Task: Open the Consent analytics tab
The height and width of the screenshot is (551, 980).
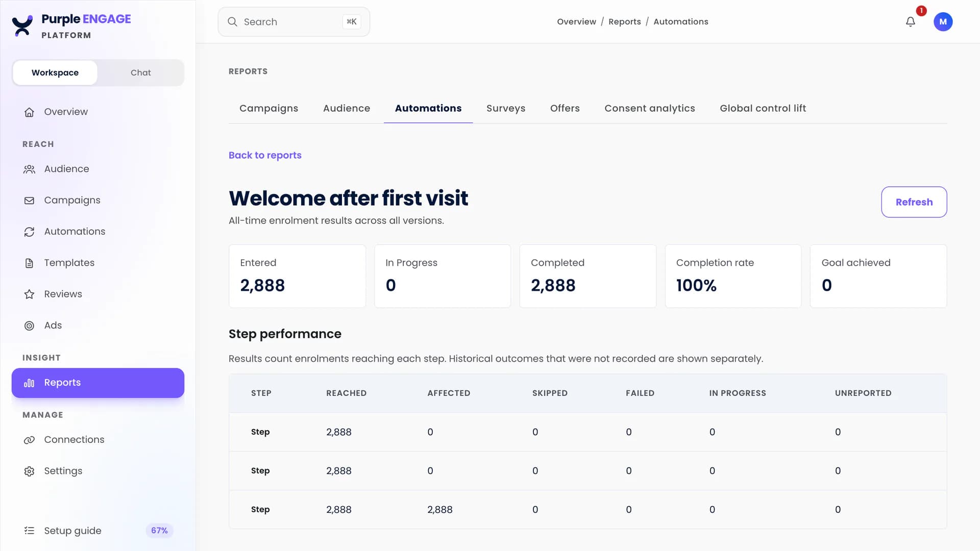Action: 650,108
